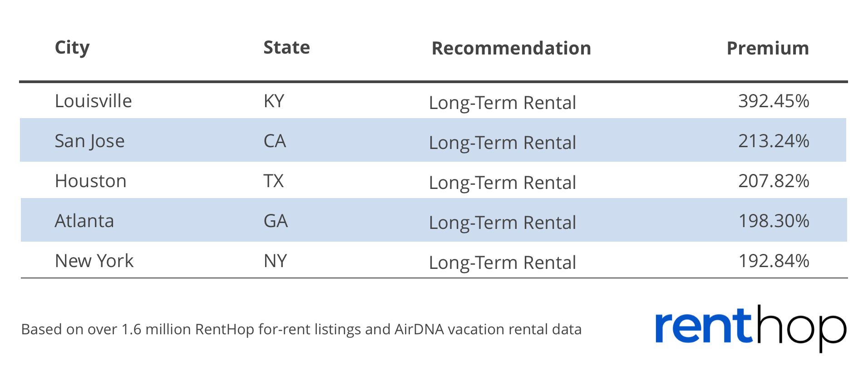This screenshot has width=868, height=377.
Task: Select the GA state cell
Action: [276, 221]
